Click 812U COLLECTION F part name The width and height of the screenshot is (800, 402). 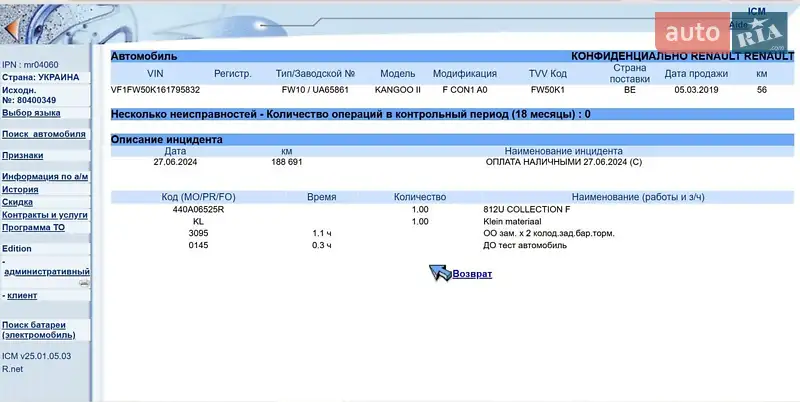[x=527, y=209]
